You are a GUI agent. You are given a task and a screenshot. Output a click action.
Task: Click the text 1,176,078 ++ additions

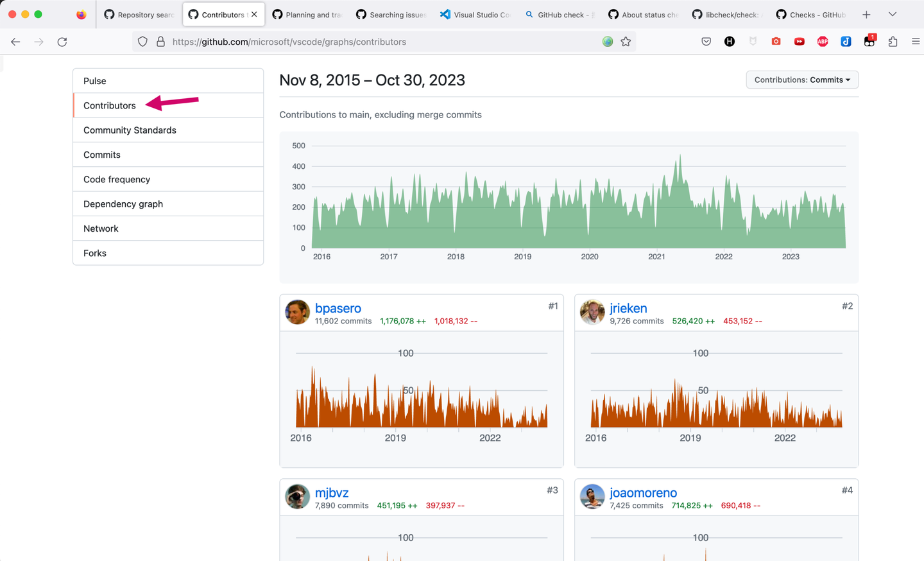click(403, 321)
